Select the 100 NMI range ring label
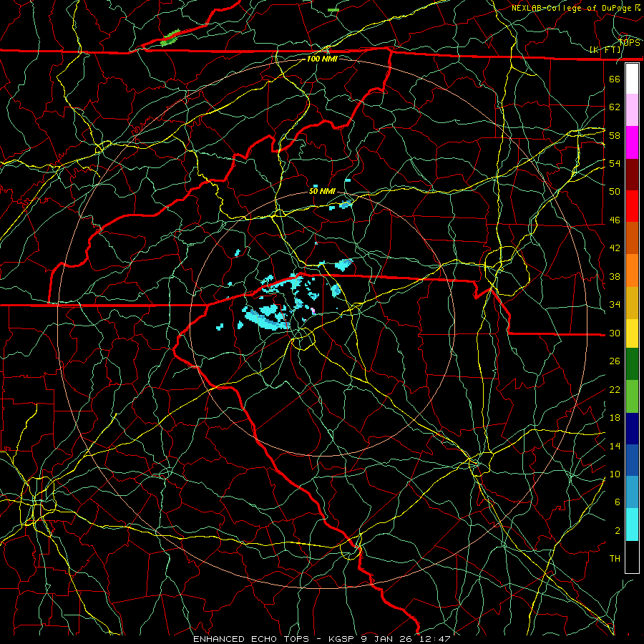The width and height of the screenshot is (644, 644). (322, 59)
